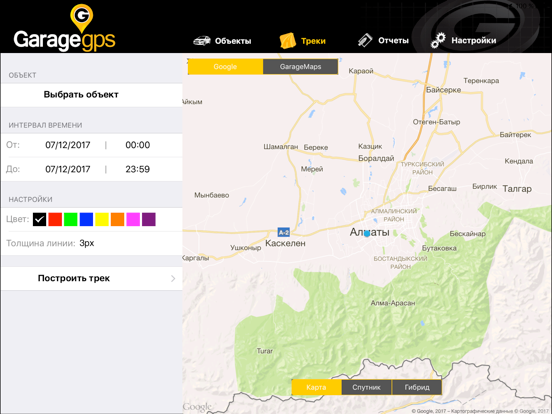Screen dimensions: 552x414
Task: Click Построить трек button
Action: pos(92,278)
